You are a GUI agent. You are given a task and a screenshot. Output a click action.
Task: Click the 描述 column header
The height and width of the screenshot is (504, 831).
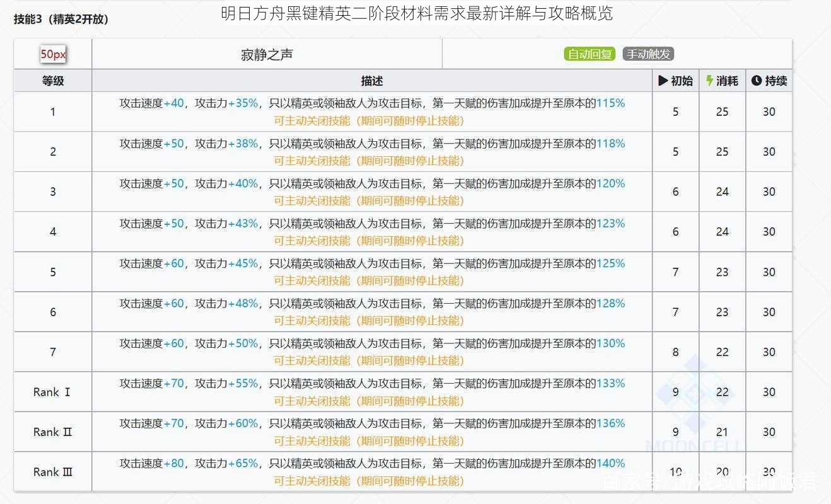point(372,81)
